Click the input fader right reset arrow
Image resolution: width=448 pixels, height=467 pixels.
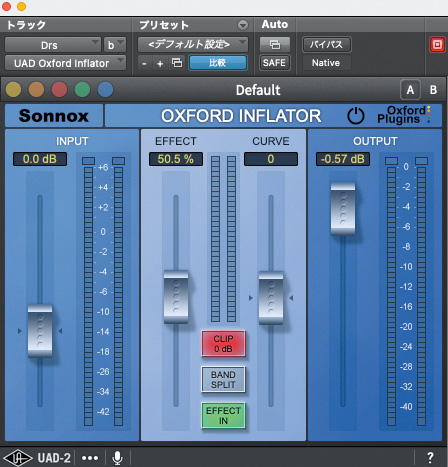click(x=60, y=331)
